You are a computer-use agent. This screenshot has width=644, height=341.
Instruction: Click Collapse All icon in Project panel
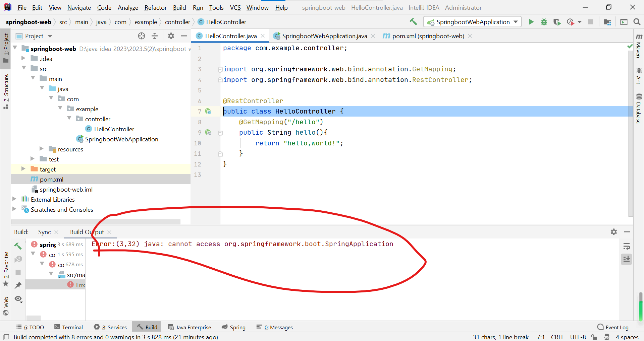tap(155, 36)
